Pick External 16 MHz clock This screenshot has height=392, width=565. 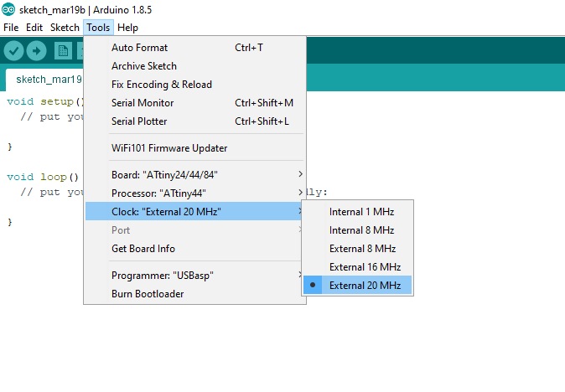pos(365,267)
